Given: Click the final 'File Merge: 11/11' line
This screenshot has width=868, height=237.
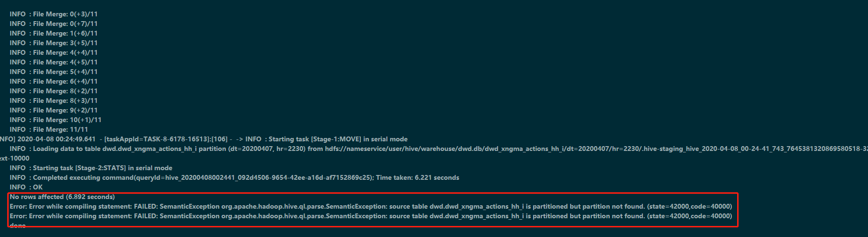Looking at the screenshot, I should (49, 129).
